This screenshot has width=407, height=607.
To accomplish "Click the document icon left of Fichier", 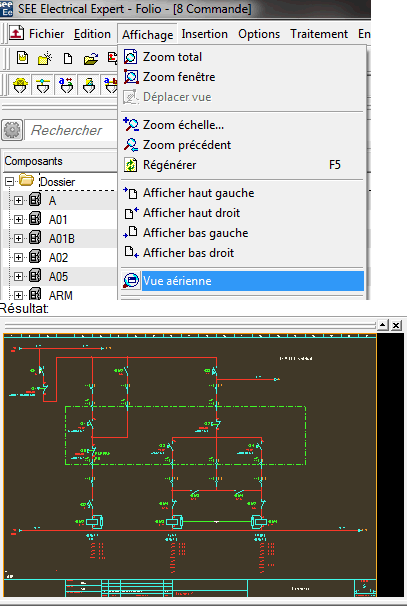I will coord(16,33).
